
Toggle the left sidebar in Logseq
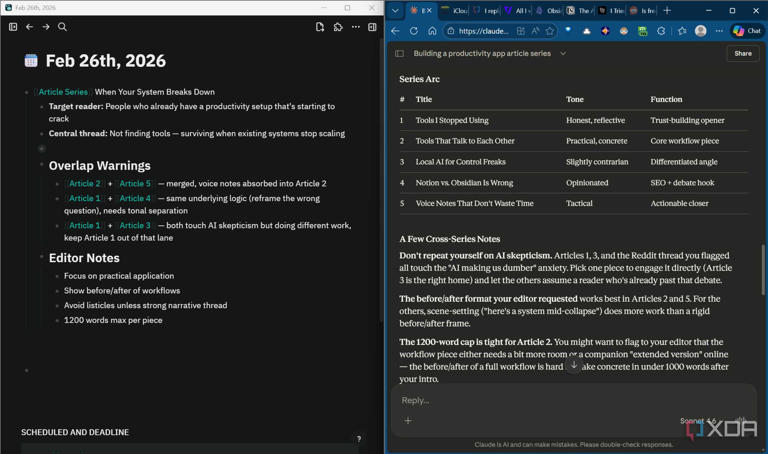click(x=13, y=27)
